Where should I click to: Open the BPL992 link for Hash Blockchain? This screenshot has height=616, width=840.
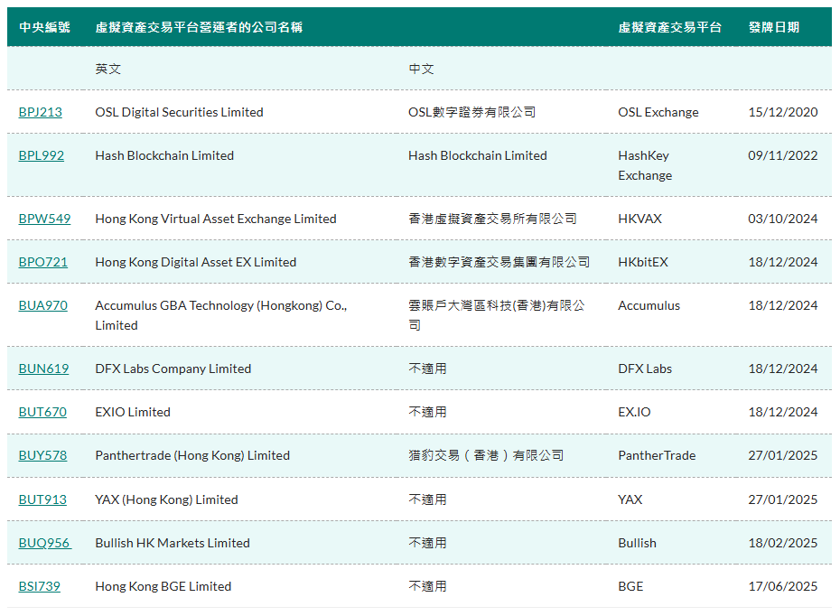pos(40,155)
